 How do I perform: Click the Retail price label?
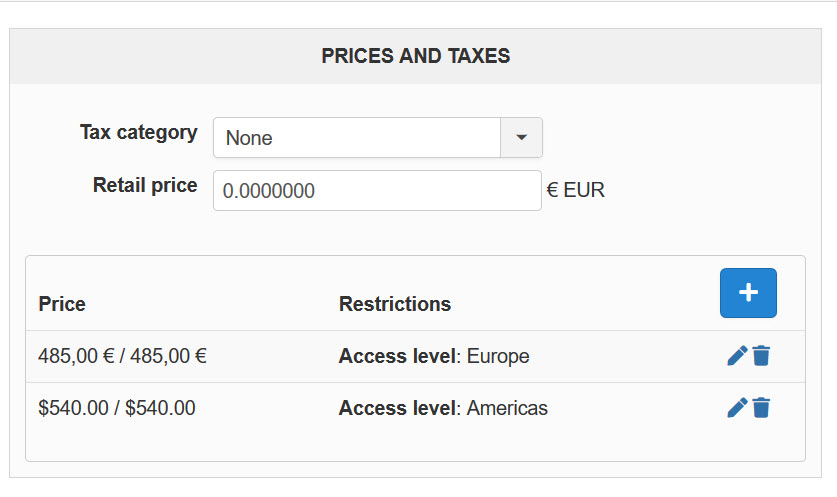coord(145,185)
